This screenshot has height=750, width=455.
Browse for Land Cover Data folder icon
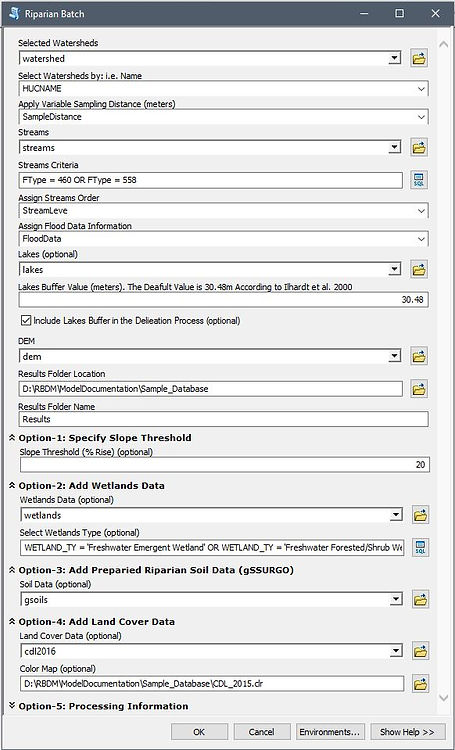pos(420,651)
